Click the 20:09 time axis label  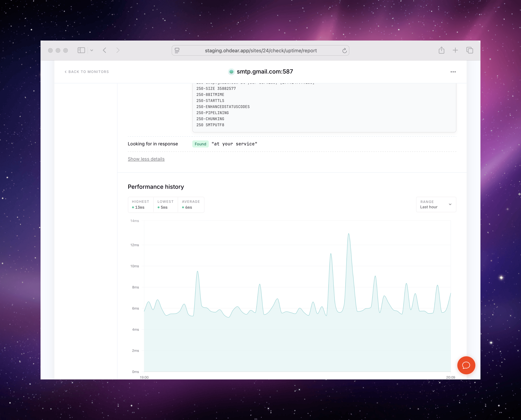pyautogui.click(x=450, y=377)
